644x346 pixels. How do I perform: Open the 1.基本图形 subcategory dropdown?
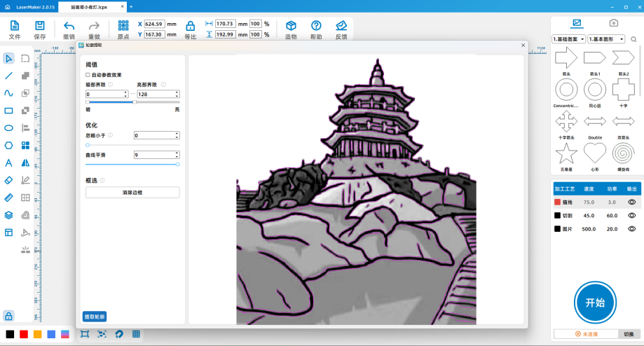(x=606, y=39)
